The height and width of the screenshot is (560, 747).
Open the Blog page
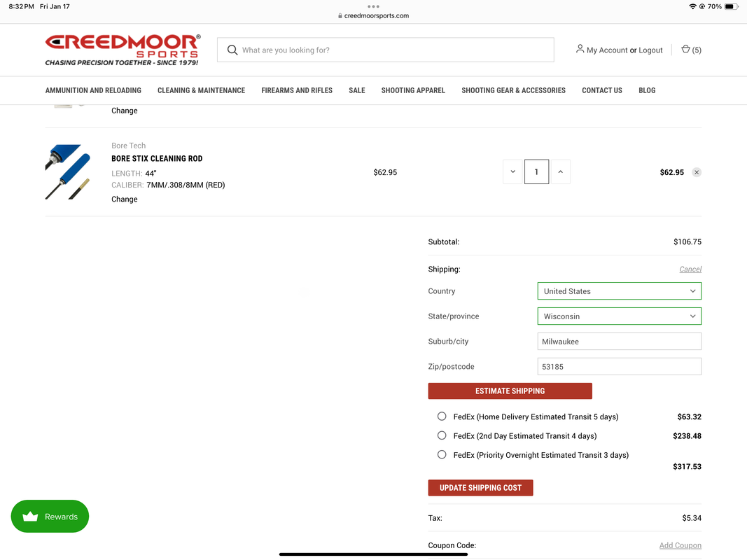point(647,90)
